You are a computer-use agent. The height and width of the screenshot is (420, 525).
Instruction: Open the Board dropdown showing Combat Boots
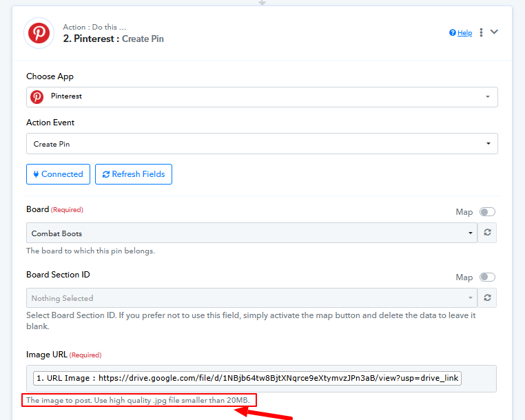(251, 233)
